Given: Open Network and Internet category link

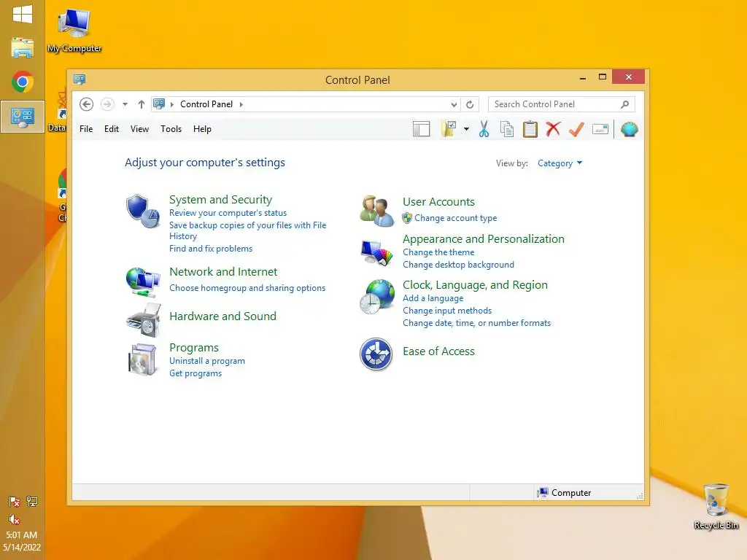Looking at the screenshot, I should click(x=223, y=272).
